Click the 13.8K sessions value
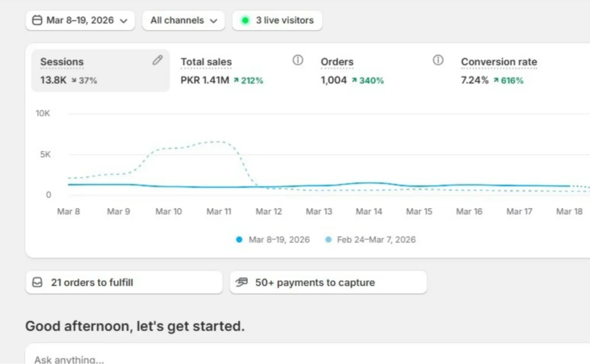This screenshot has width=590, height=364. click(x=53, y=80)
